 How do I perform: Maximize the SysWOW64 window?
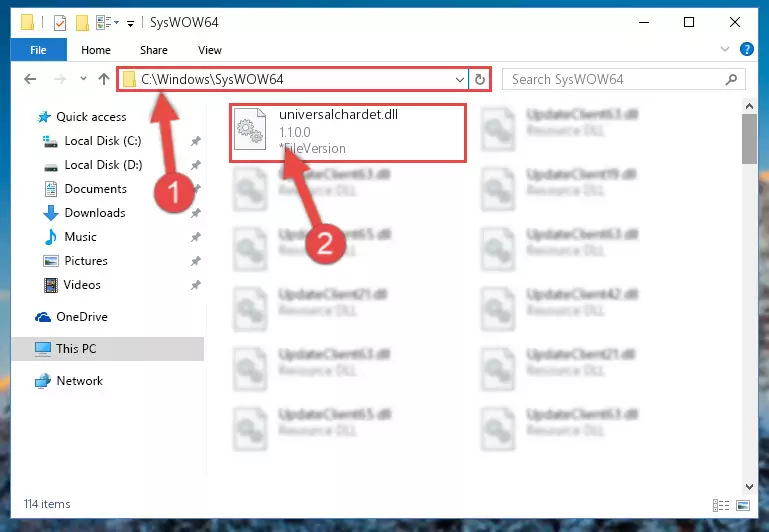[689, 22]
